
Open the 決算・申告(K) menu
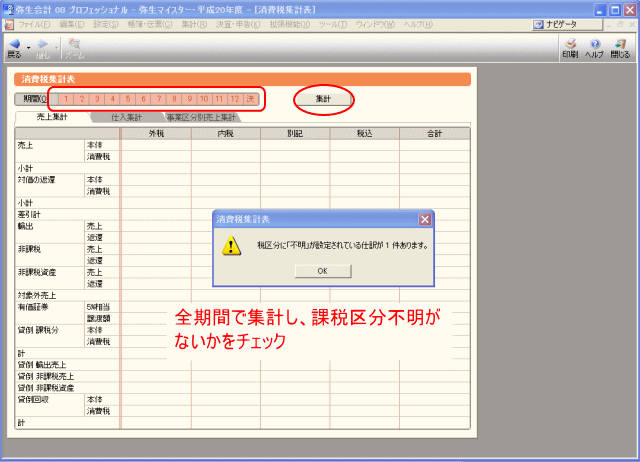tap(238, 24)
